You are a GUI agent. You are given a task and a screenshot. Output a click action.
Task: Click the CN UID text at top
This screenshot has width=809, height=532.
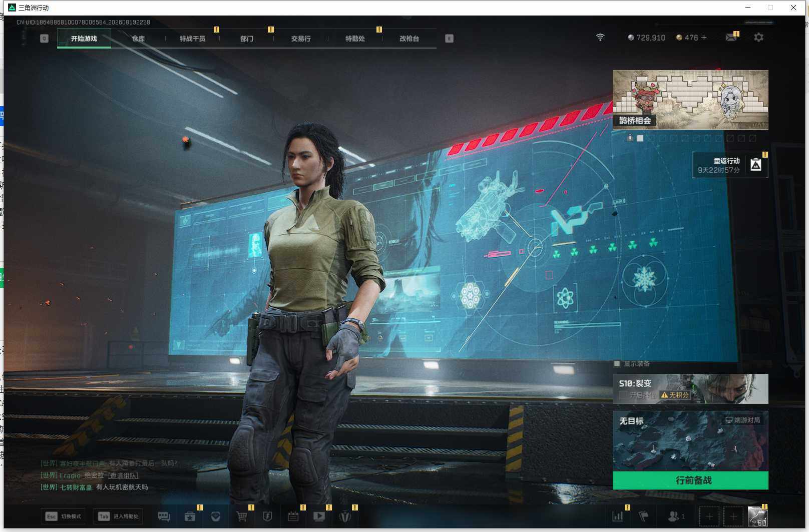point(83,23)
